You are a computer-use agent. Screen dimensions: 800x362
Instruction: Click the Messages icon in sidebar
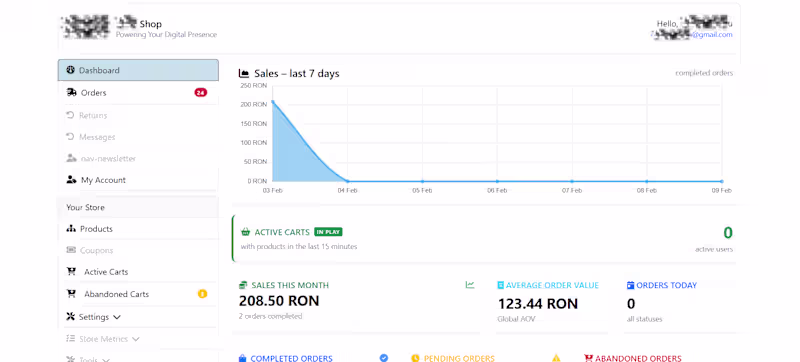pos(70,137)
